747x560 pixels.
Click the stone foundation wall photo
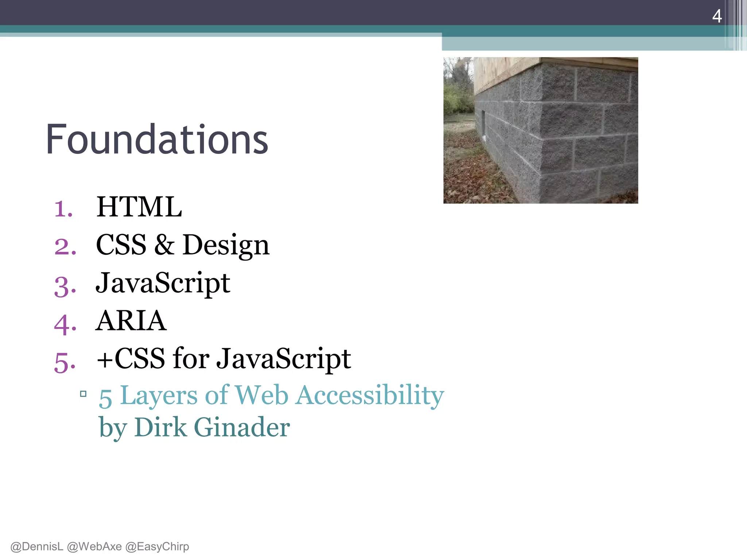pyautogui.click(x=541, y=130)
